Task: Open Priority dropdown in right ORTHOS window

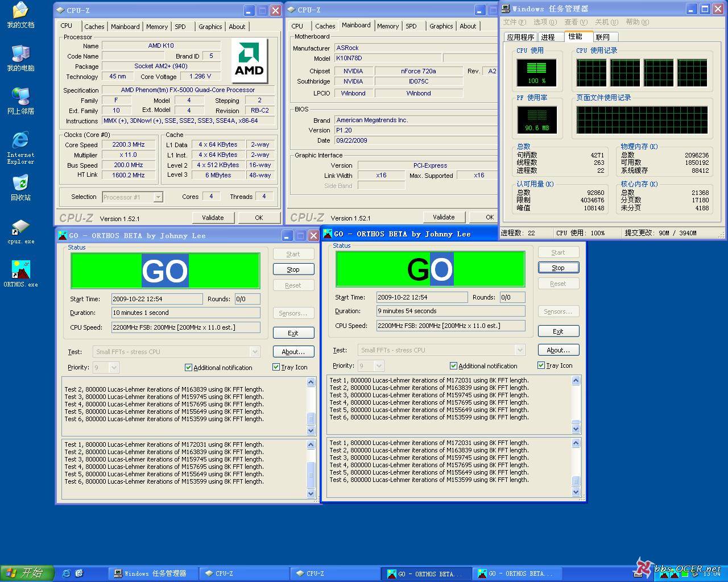Action: (379, 366)
